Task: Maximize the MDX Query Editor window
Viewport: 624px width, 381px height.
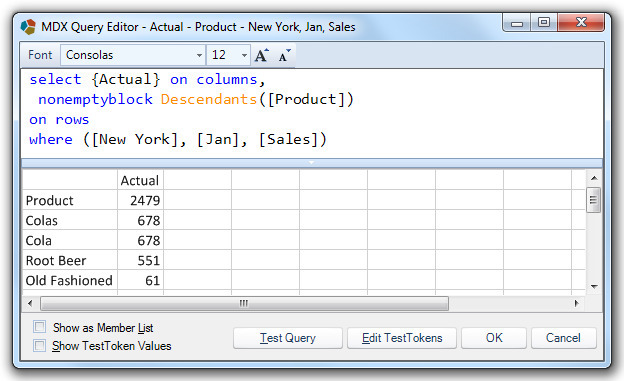Action: tap(544, 22)
